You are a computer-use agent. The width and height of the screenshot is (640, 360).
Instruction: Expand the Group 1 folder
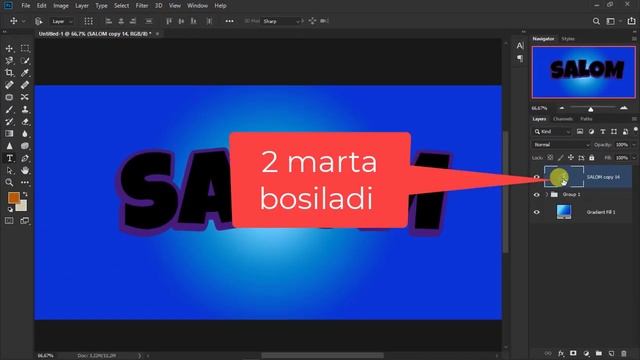pyautogui.click(x=546, y=195)
